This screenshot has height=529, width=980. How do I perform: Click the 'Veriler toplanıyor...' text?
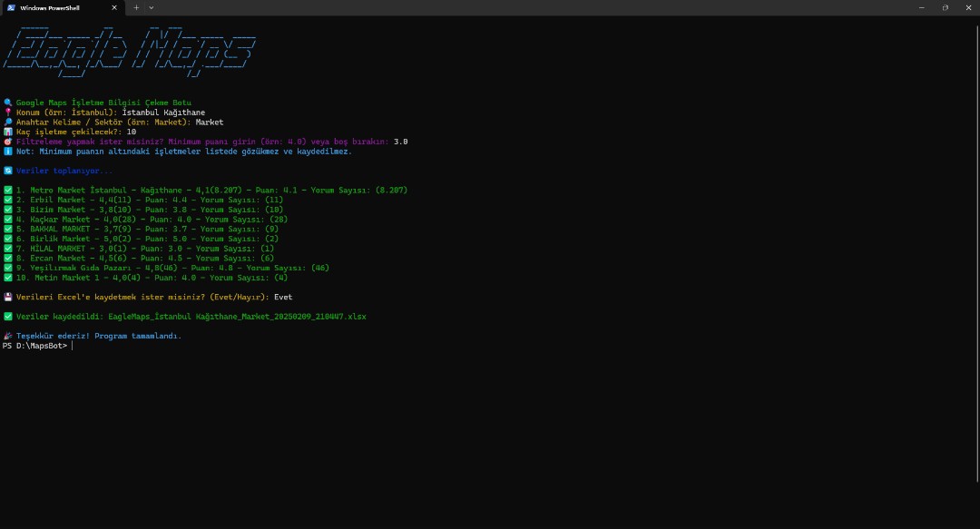[x=64, y=171]
